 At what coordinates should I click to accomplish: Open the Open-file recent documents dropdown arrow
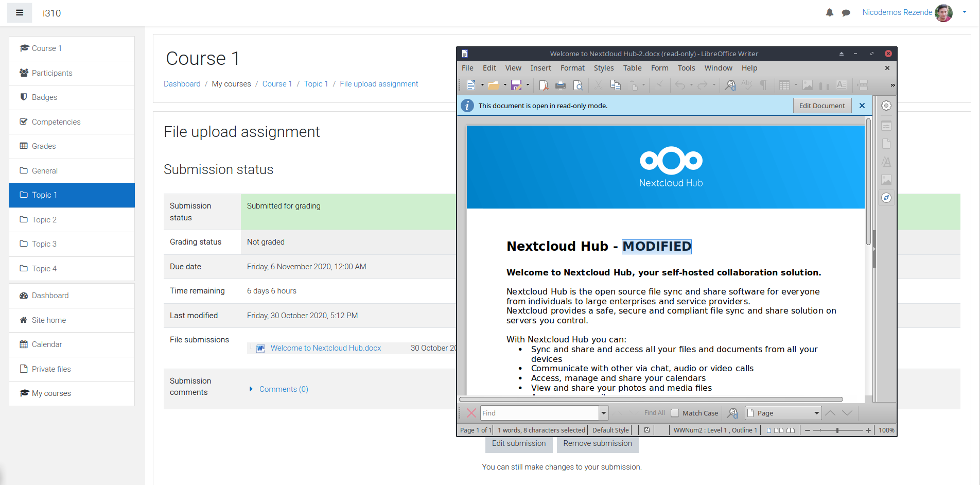[x=505, y=85]
